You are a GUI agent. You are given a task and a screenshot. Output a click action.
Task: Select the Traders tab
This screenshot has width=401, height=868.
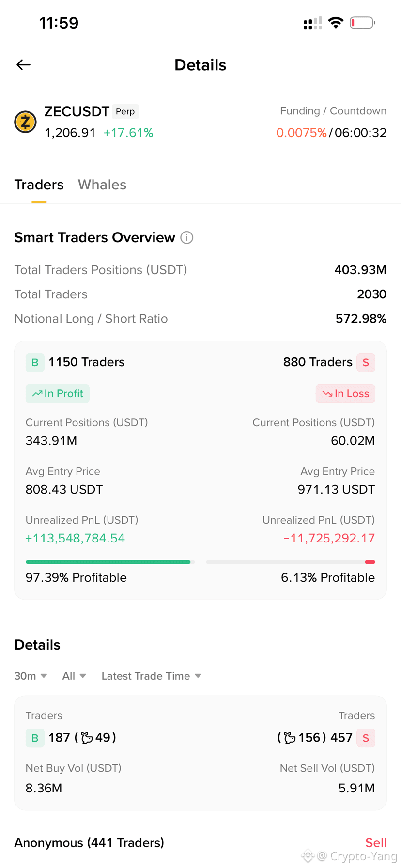point(39,185)
